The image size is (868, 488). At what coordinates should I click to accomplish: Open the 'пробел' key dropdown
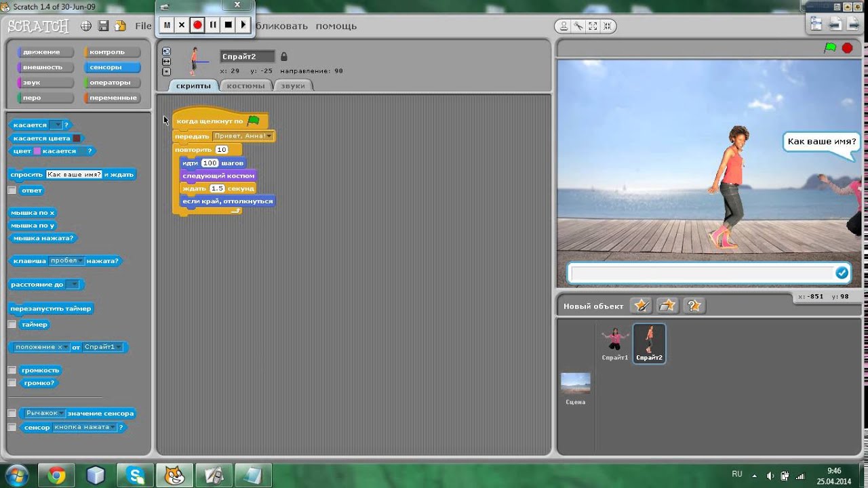coord(66,260)
